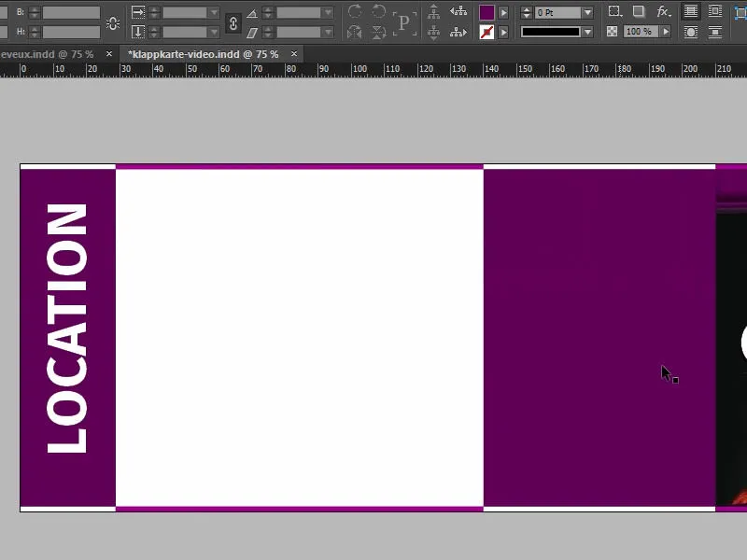Click the Scale X stepper arrows
This screenshot has height=560, width=747.
pyautogui.click(x=154, y=12)
